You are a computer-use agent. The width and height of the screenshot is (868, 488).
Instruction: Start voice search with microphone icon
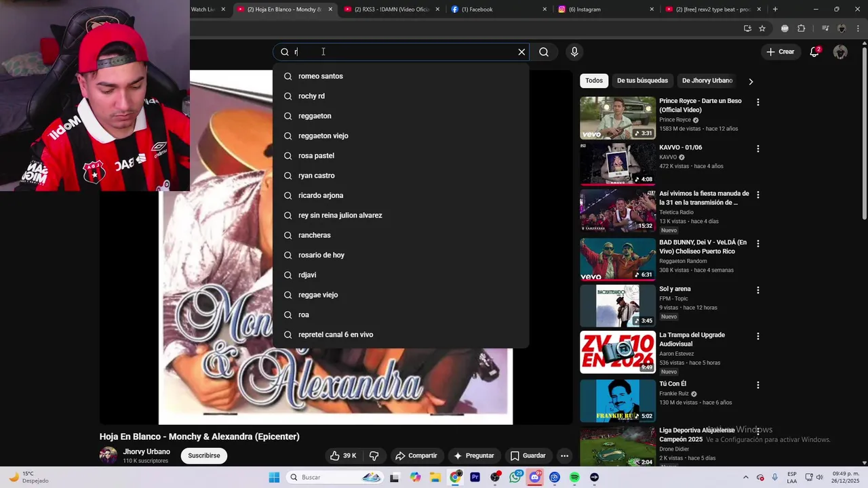[x=574, y=52]
